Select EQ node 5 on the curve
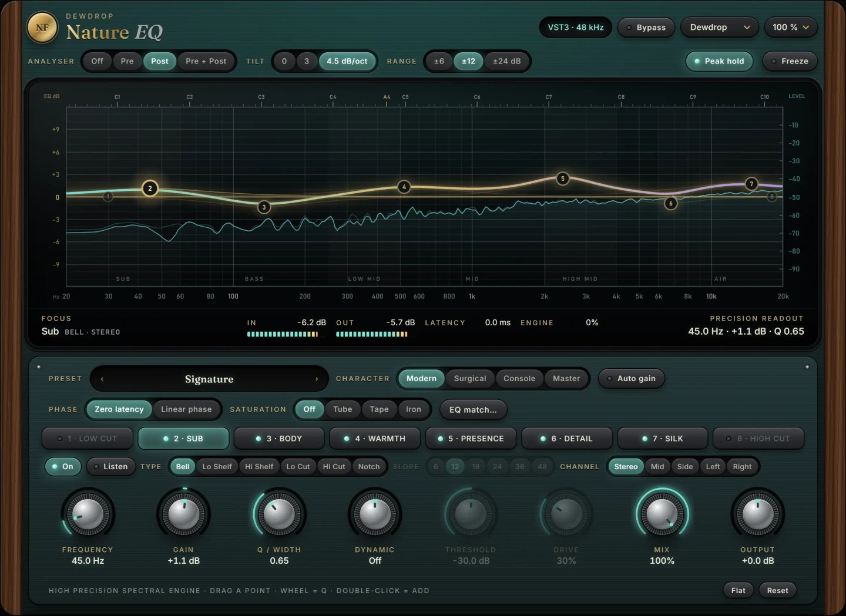This screenshot has height=616, width=846. [562, 179]
